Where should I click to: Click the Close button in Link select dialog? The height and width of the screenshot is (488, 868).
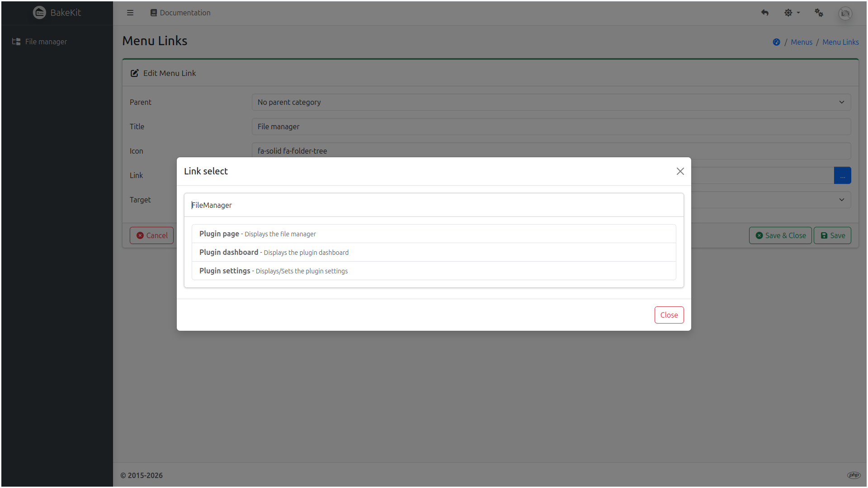point(669,315)
